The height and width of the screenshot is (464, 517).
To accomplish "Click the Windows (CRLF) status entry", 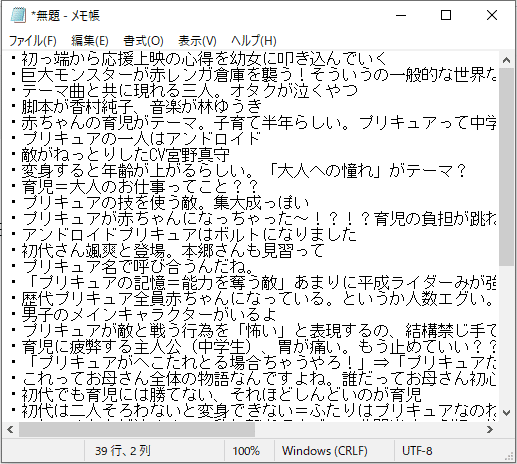I will coord(325,451).
